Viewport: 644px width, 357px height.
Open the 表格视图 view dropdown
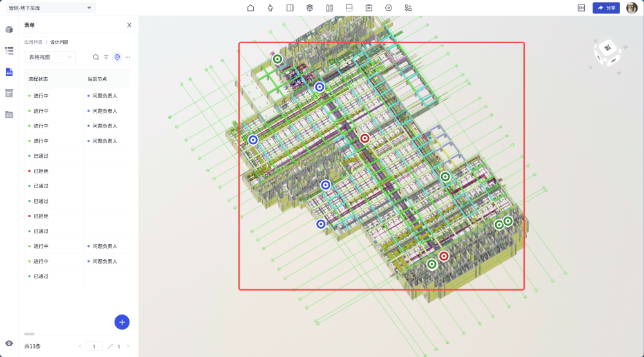[50, 57]
